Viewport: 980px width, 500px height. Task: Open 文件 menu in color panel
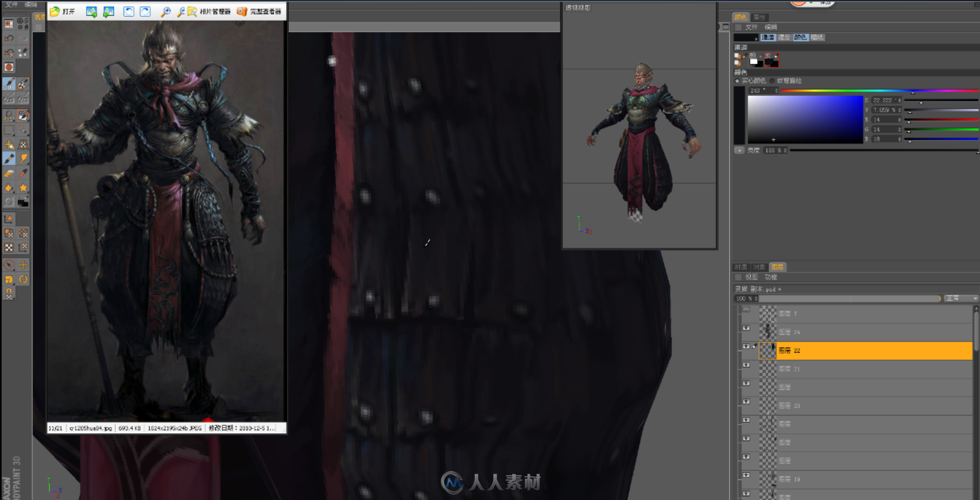751,27
